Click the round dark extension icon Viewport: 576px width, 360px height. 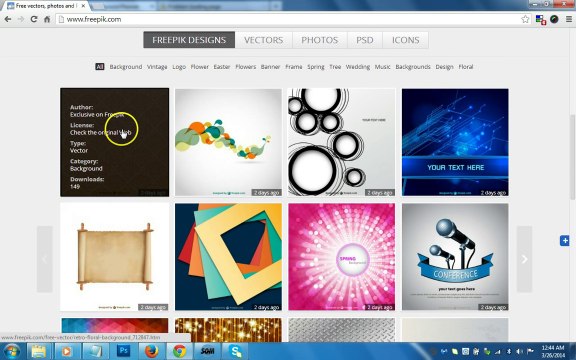(554, 19)
